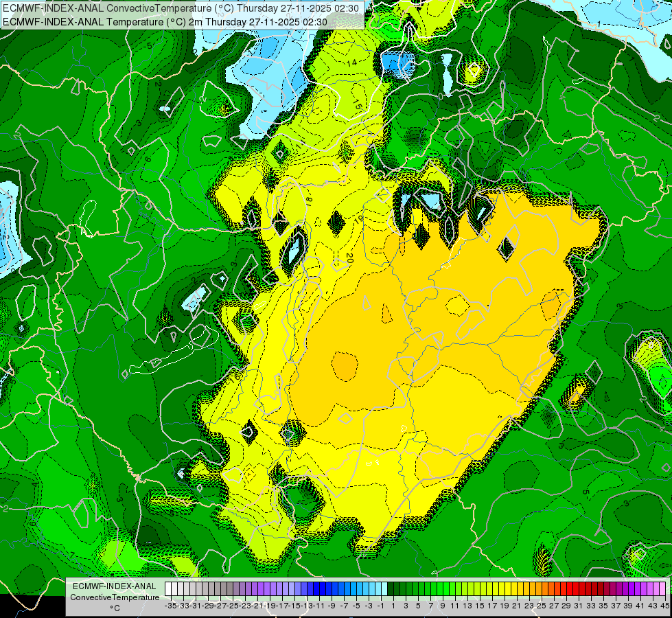Click the '19' contour label on the map

coord(359,219)
